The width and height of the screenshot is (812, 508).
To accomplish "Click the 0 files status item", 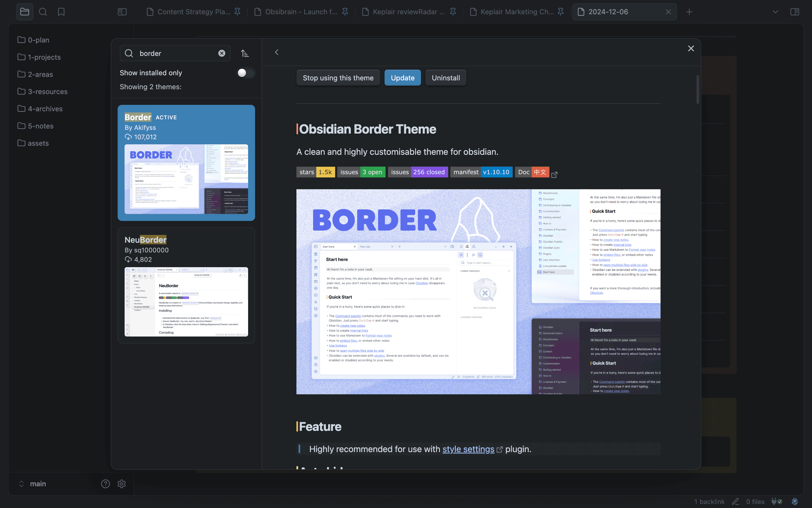I will click(755, 502).
